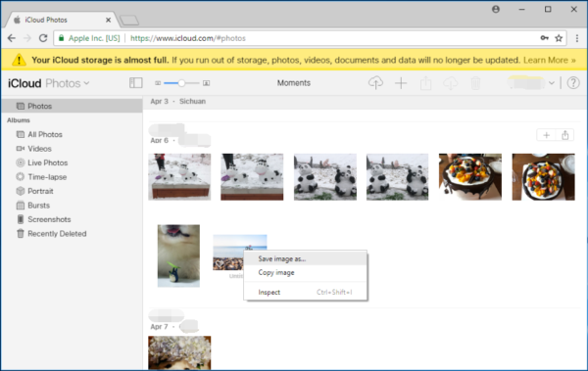Click the trash delete icon in toolbar
The height and width of the screenshot is (371, 588).
[475, 83]
